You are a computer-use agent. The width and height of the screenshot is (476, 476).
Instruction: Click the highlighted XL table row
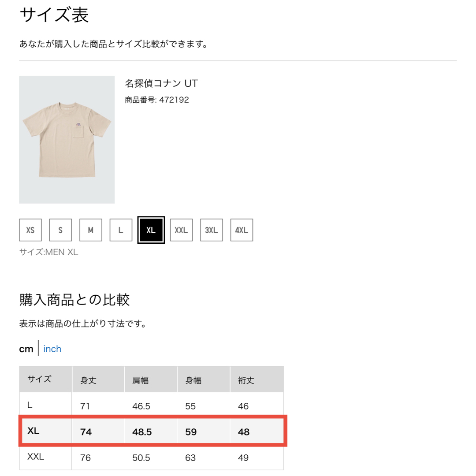coord(152,431)
